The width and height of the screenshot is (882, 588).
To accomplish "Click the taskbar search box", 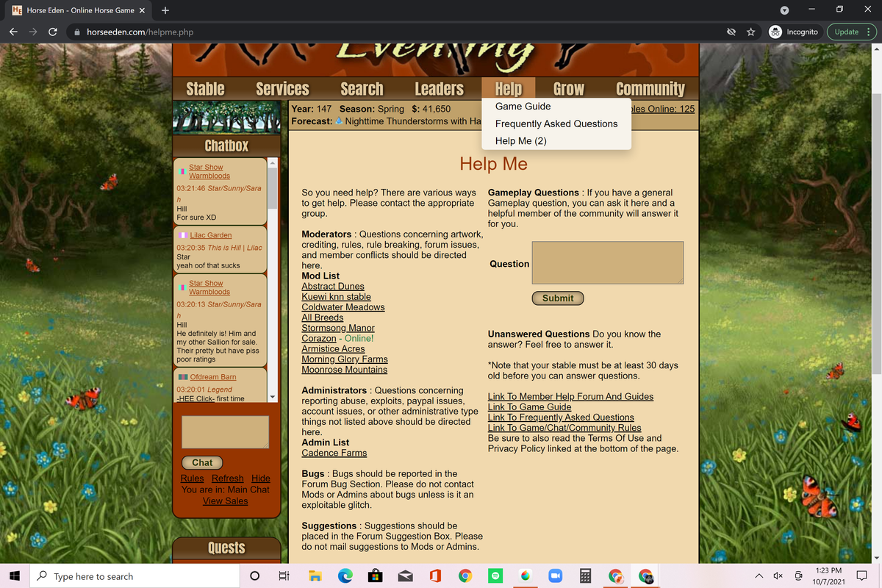I will pos(135,576).
